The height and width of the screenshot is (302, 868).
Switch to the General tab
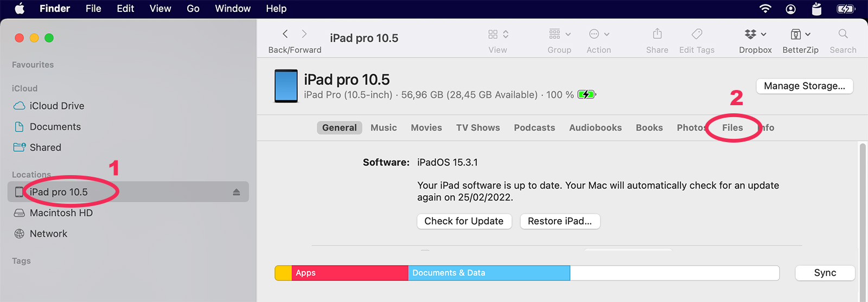pyautogui.click(x=340, y=128)
